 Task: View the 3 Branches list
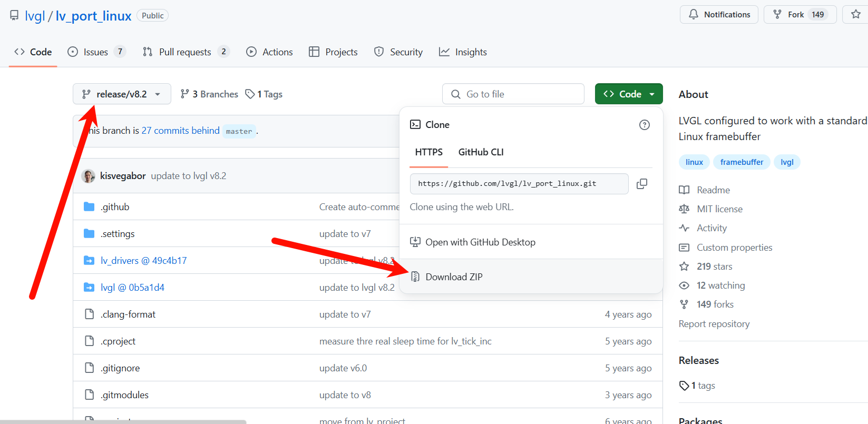(209, 94)
